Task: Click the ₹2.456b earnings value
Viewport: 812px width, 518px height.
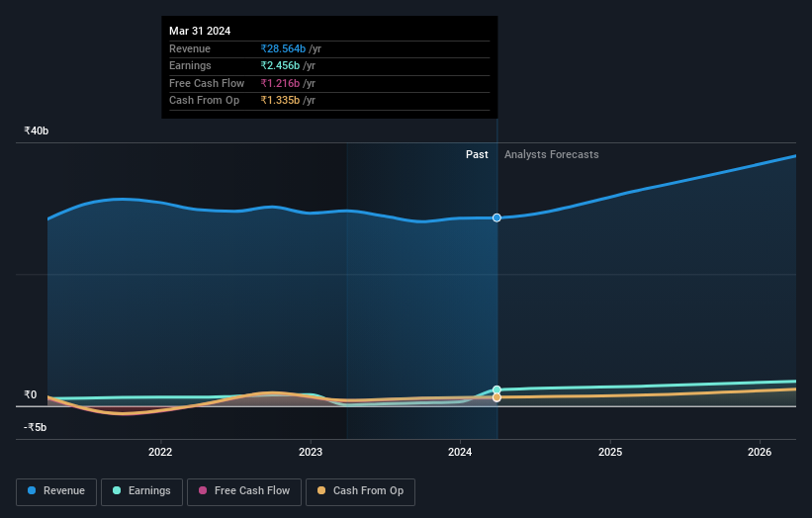Action: coord(280,65)
